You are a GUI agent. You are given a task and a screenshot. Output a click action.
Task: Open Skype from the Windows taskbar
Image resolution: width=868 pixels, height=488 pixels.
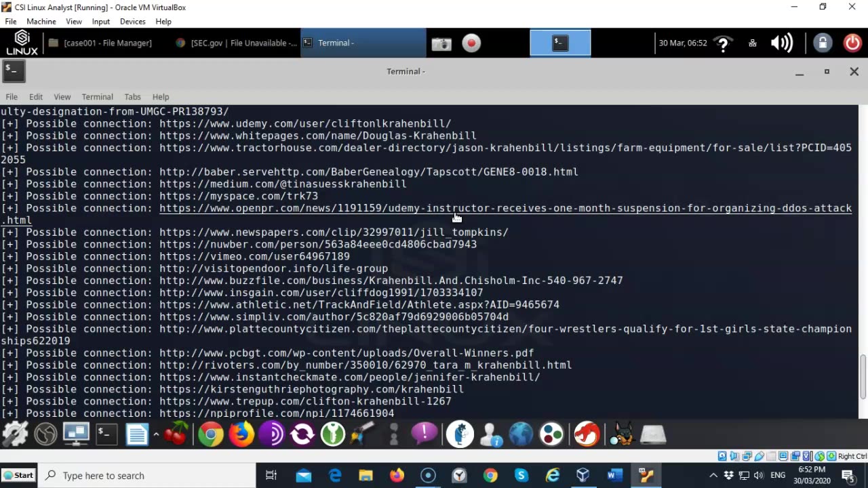(521, 475)
